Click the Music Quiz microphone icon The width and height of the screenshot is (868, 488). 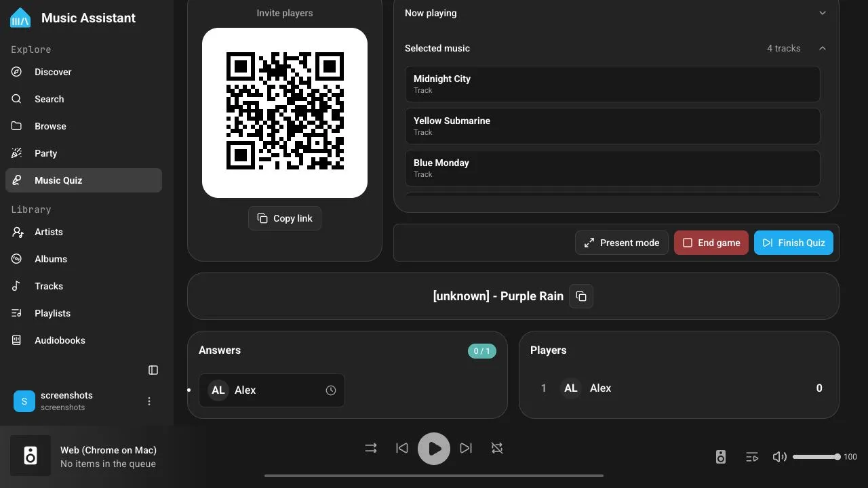(x=17, y=180)
